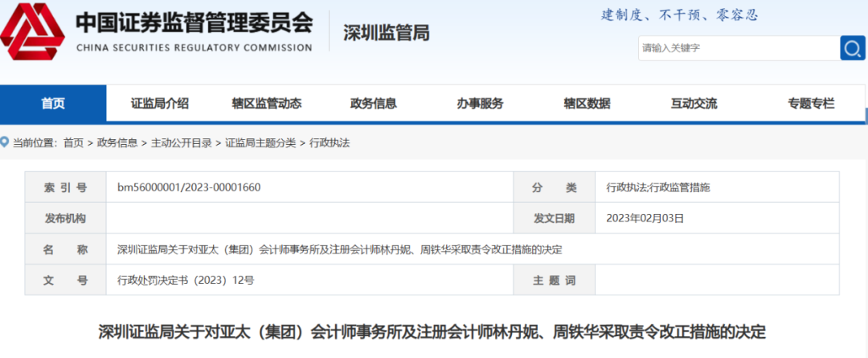
Task: Focus the 请输入关键字 search field
Action: [739, 48]
